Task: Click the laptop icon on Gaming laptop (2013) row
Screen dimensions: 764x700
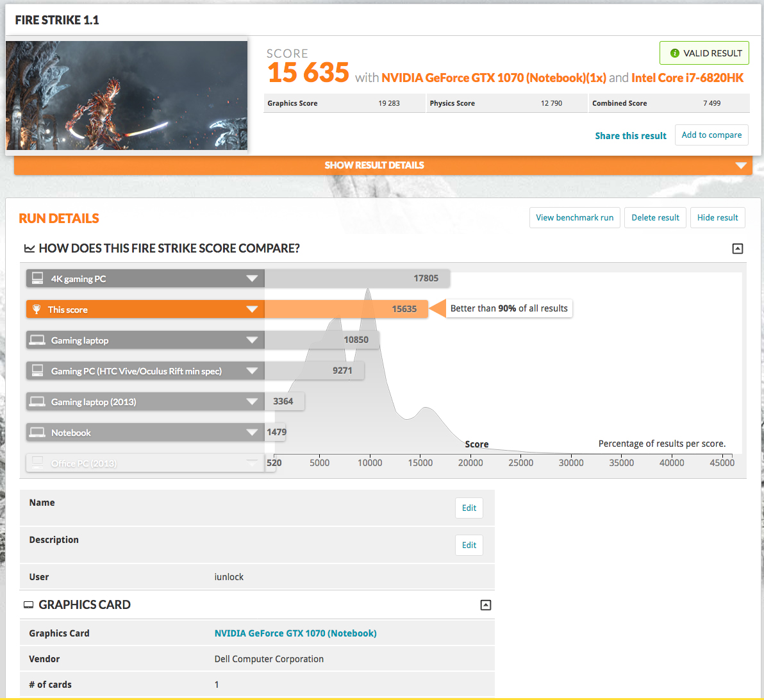Action: [37, 401]
